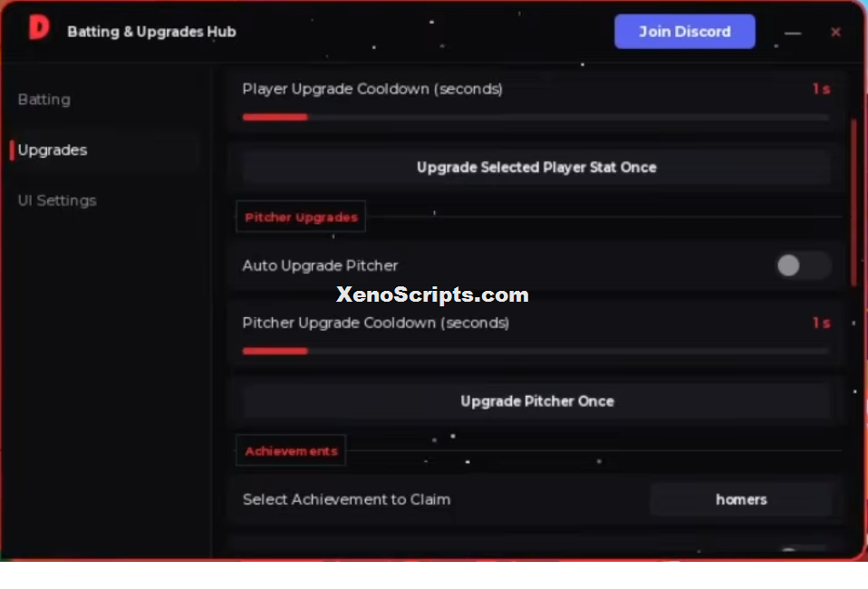Viewport: 868px width, 589px height.
Task: Adjust the Player Upgrade Cooldown slider
Action: [535, 118]
